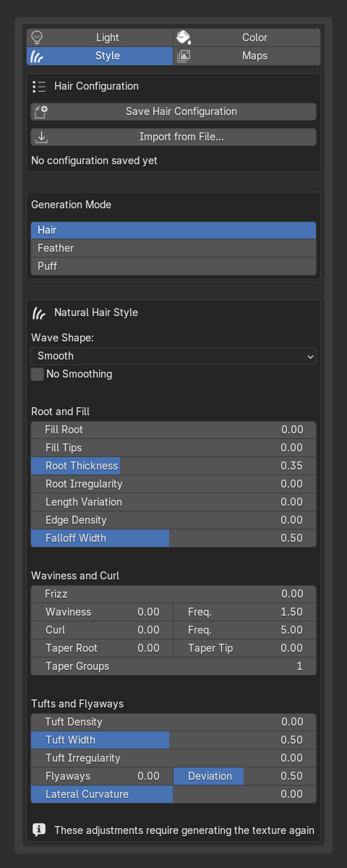Click the Taper Root field
The width and height of the screenshot is (347, 868).
coord(102,648)
